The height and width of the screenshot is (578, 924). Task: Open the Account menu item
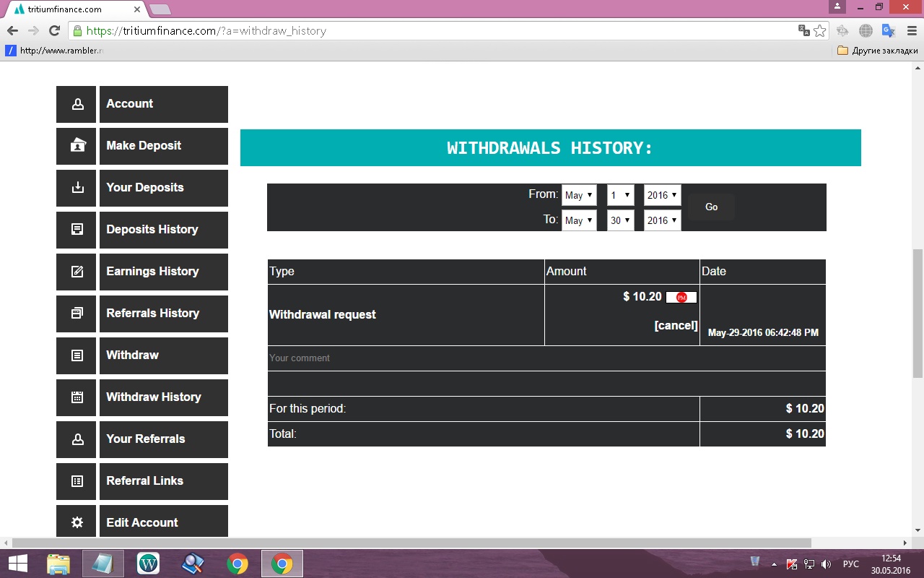(x=164, y=104)
